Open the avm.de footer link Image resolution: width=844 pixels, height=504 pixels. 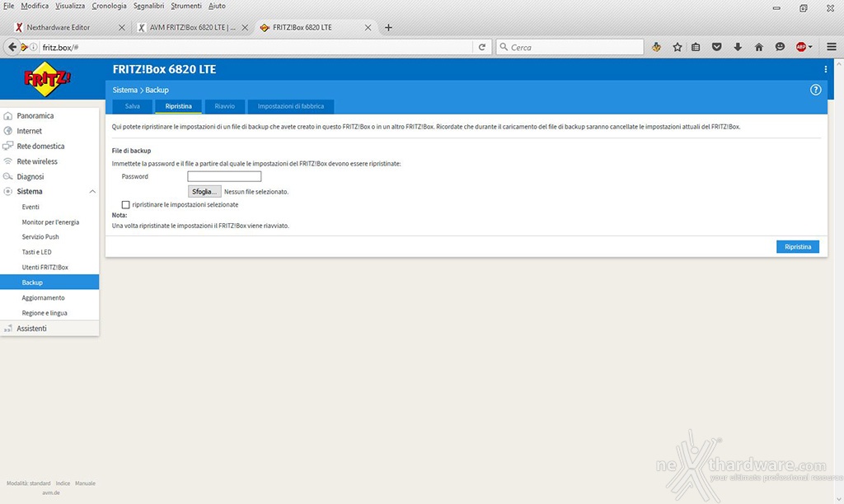(51, 492)
